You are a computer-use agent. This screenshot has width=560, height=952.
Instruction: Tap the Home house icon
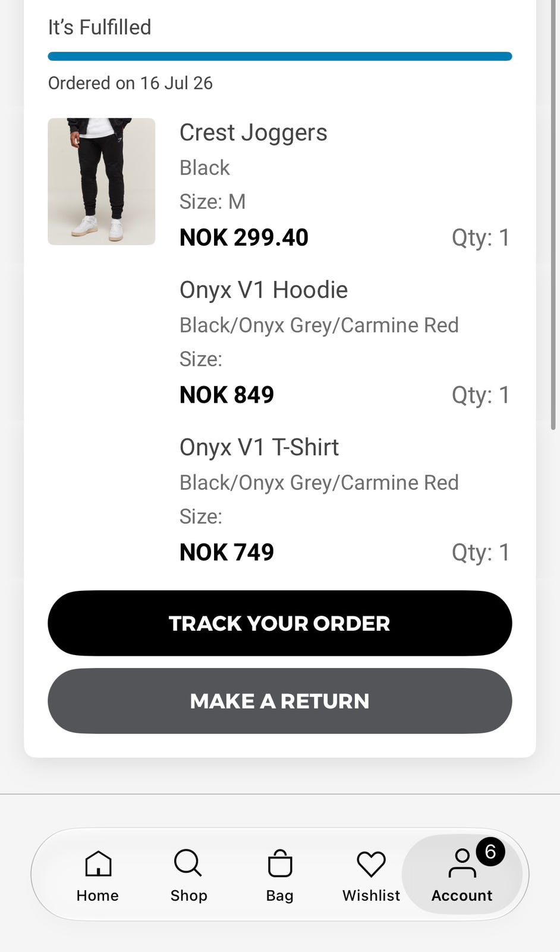[x=98, y=863]
